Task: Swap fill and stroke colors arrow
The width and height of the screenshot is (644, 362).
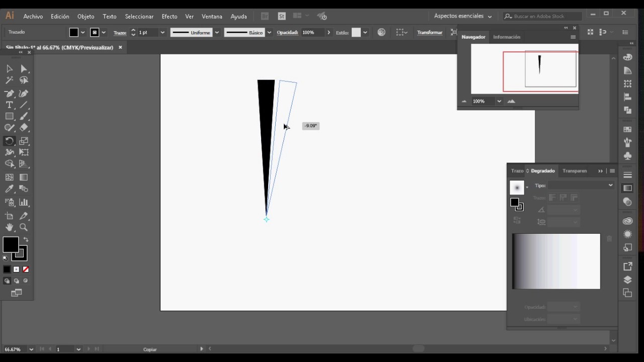Action: pos(26,240)
